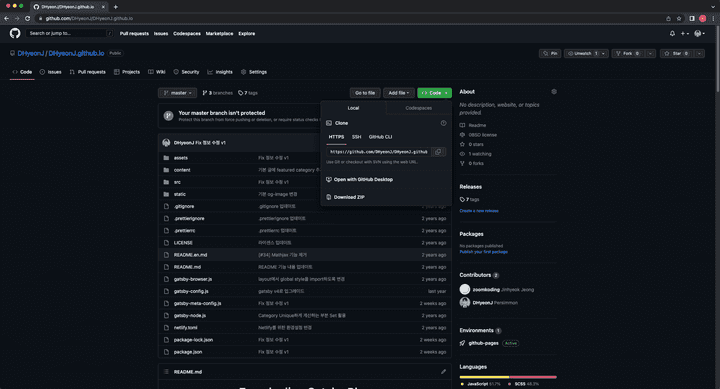Click the SCSS language bar segment
The image size is (720, 389).
(533, 377)
